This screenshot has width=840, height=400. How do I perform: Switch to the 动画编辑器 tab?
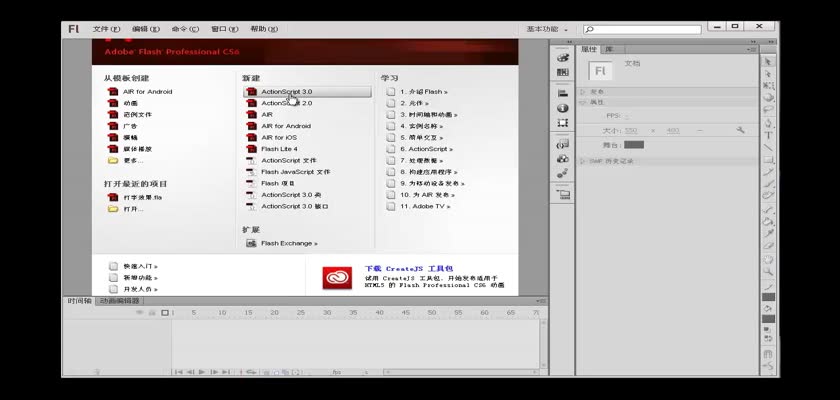[119, 301]
